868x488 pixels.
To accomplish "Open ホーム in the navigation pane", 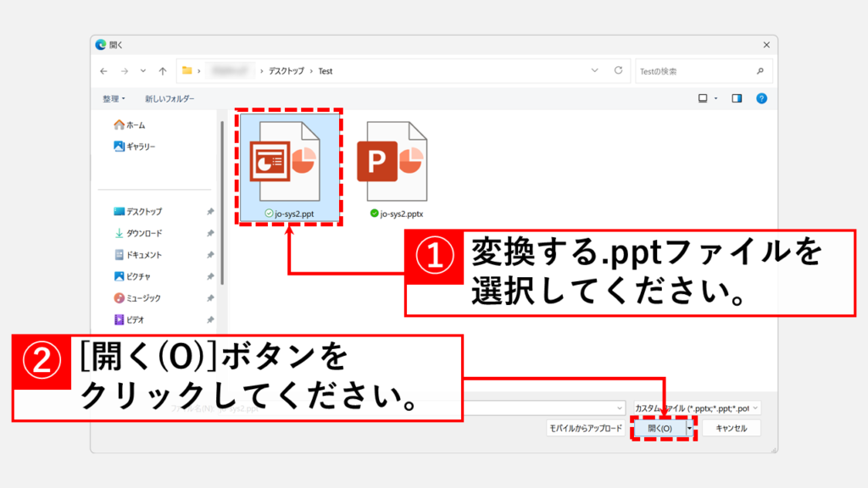I will tap(130, 125).
